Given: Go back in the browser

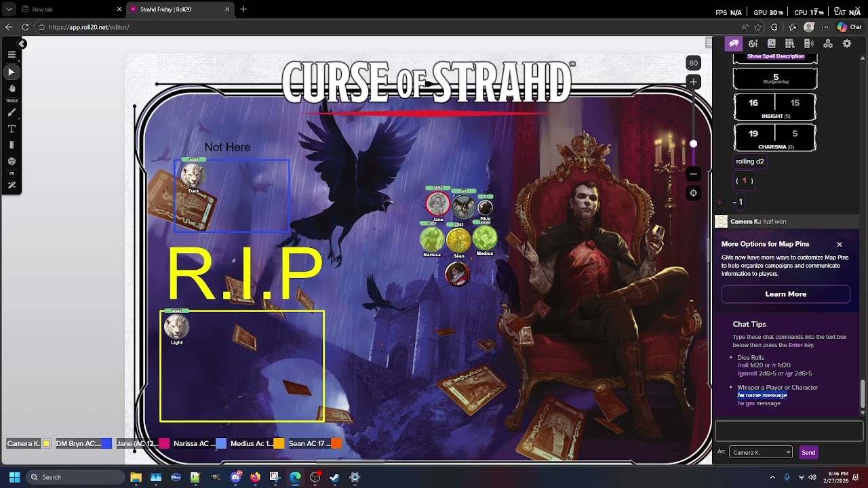Looking at the screenshot, I should coord(9,27).
